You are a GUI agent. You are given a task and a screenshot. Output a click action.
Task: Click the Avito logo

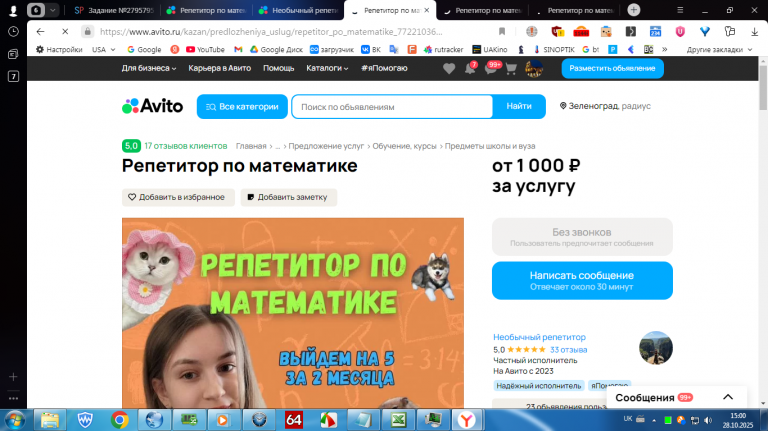point(152,106)
